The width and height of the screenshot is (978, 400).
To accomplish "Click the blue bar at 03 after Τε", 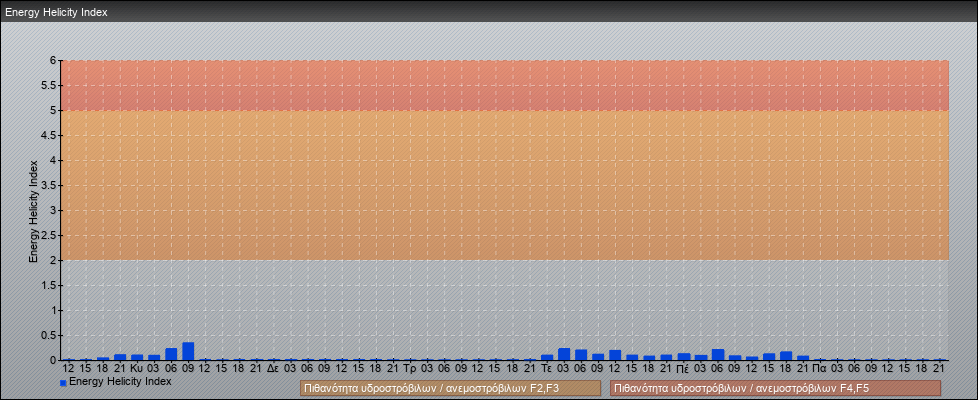I will (564, 354).
